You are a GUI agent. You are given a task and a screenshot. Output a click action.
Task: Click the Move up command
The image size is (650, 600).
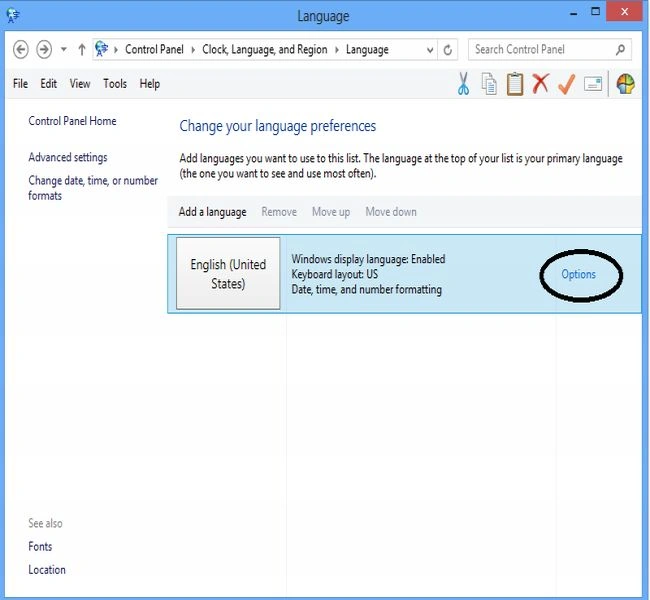coord(331,212)
